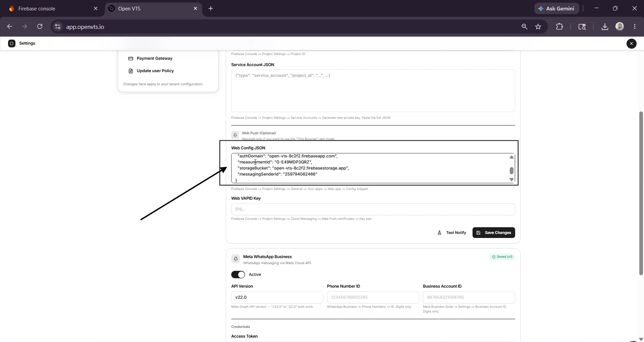Screen dimensions: 644x342
Task: Open the page zoom control
Action: [x=524, y=27]
